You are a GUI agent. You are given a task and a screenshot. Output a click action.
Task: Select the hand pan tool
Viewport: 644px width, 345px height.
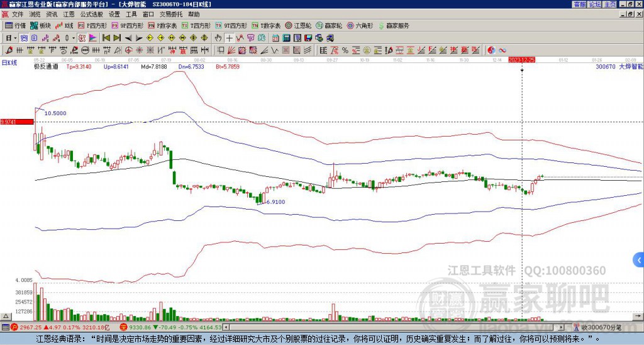point(218,38)
